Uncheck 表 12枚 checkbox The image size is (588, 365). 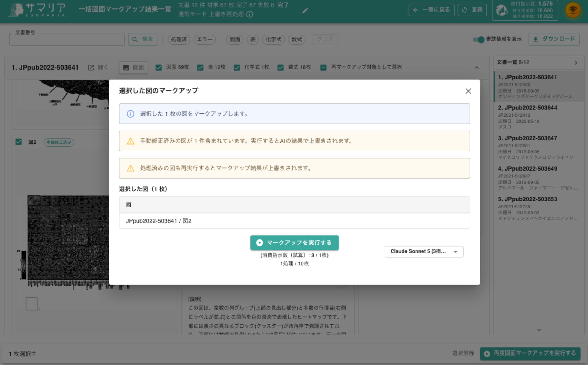click(x=200, y=68)
